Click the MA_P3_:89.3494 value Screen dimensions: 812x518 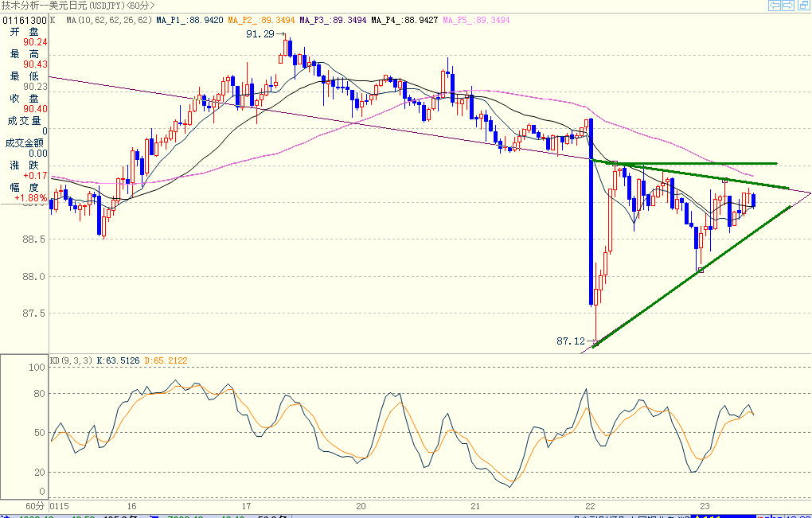[333, 20]
